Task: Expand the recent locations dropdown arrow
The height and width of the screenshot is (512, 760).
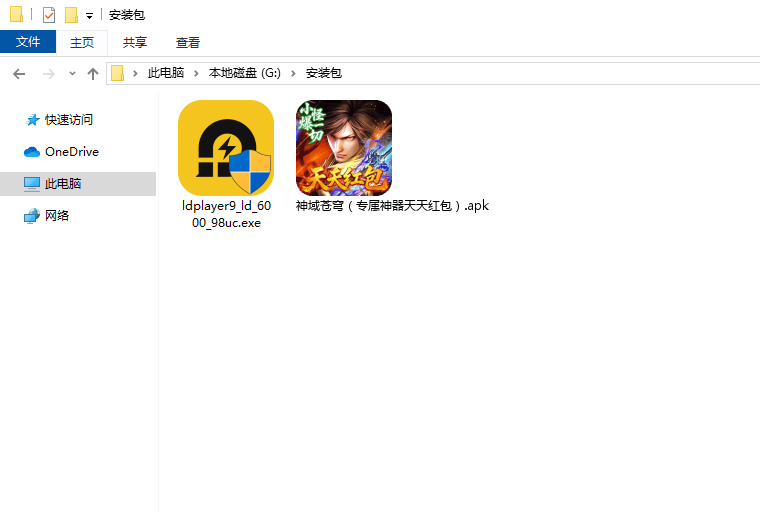Action: [x=72, y=74]
